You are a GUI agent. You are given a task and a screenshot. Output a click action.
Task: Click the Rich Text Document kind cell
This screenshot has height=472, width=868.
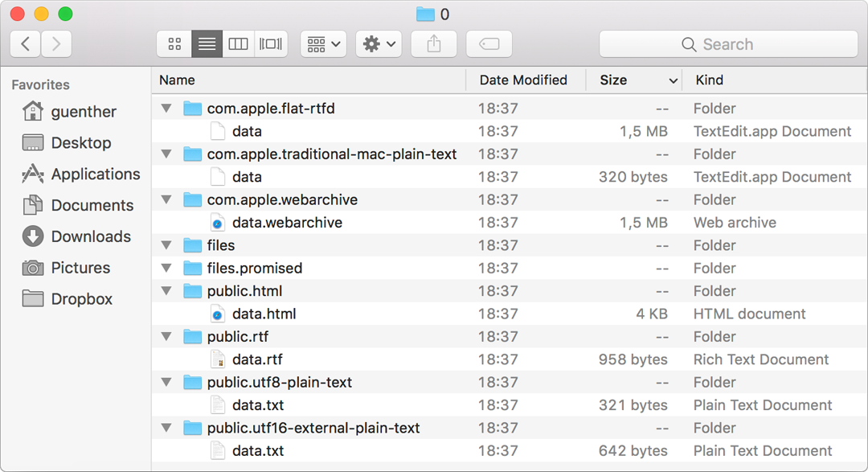coord(761,359)
